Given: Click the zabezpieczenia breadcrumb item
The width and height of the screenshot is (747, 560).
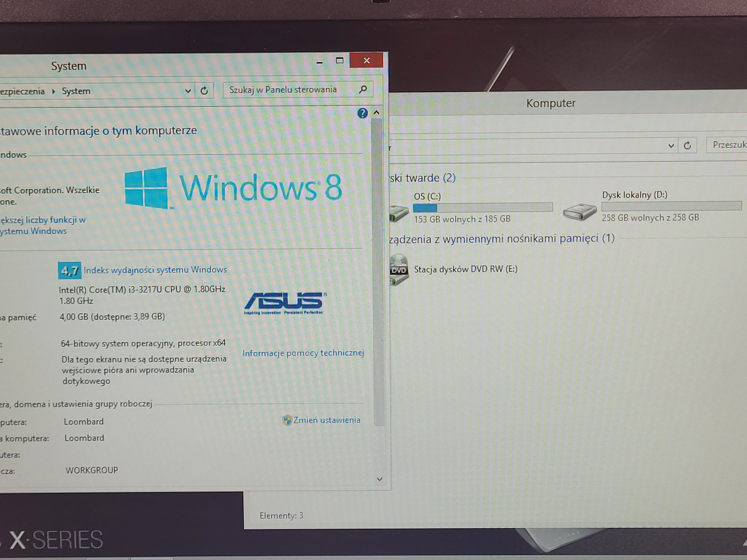Looking at the screenshot, I should 22,91.
